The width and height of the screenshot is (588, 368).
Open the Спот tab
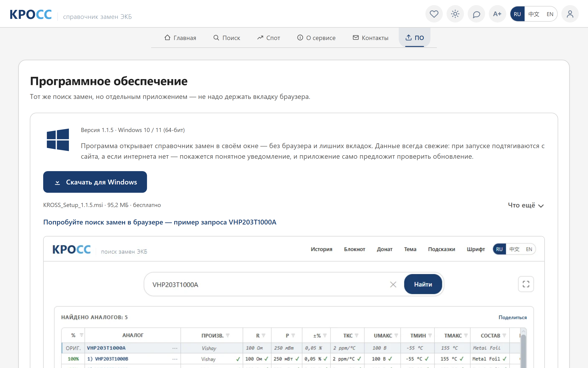click(x=269, y=38)
